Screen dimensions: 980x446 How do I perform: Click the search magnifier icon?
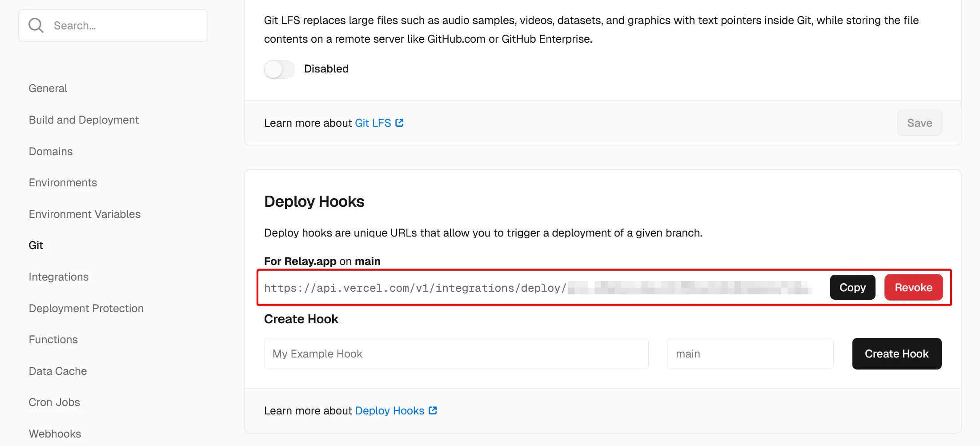[x=36, y=25]
